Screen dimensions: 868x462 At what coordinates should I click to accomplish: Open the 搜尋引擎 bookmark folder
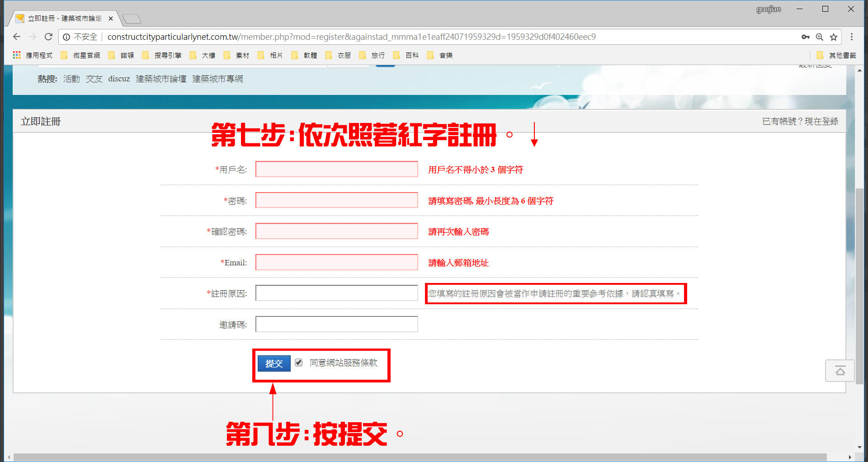[162, 55]
